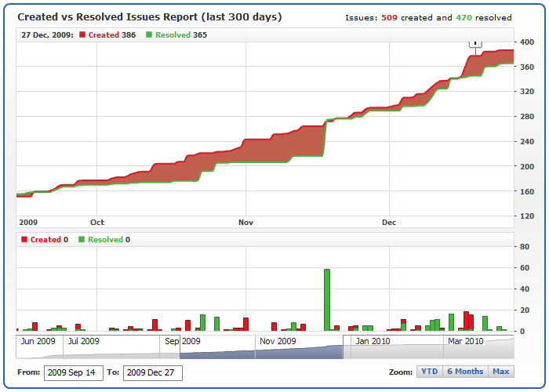Viewport: 549px width, 392px height.
Task: Focus the To date input field
Action: (153, 372)
